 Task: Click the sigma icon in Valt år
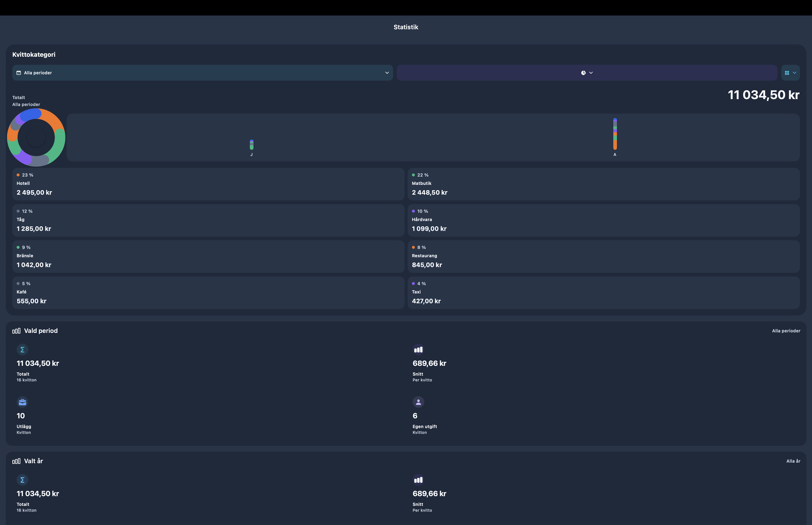coord(23,480)
